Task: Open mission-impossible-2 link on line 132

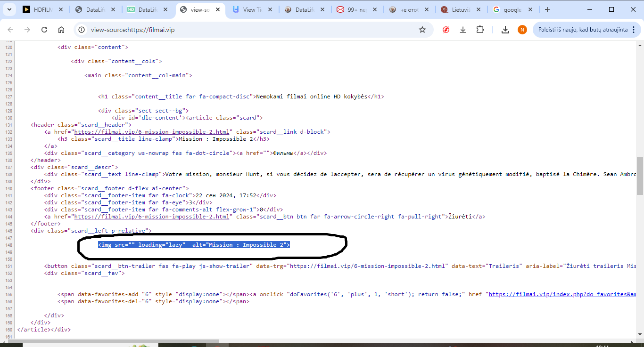Action: 152,132
